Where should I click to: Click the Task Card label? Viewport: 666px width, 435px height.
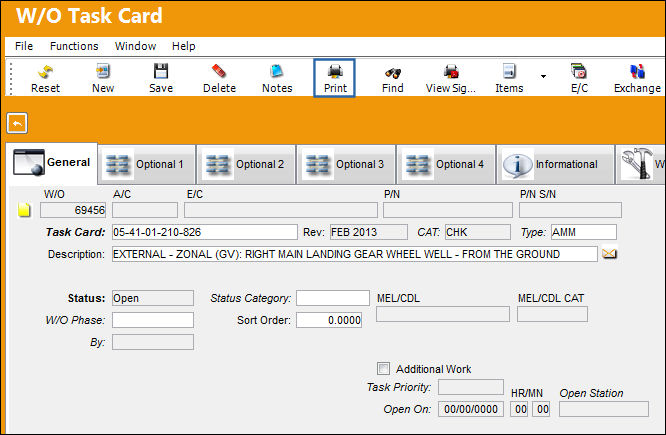click(x=75, y=232)
